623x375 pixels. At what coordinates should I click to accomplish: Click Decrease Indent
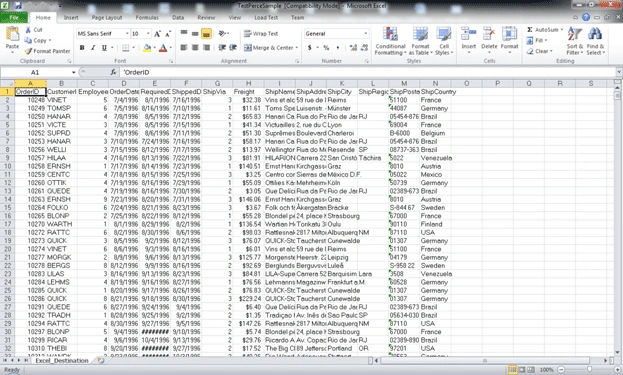click(x=222, y=48)
